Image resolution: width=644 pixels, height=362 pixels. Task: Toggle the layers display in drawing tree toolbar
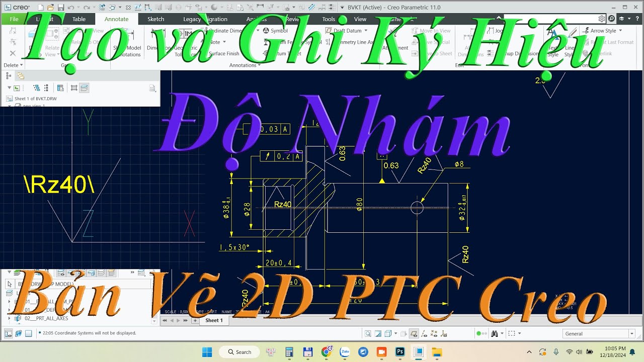84,88
